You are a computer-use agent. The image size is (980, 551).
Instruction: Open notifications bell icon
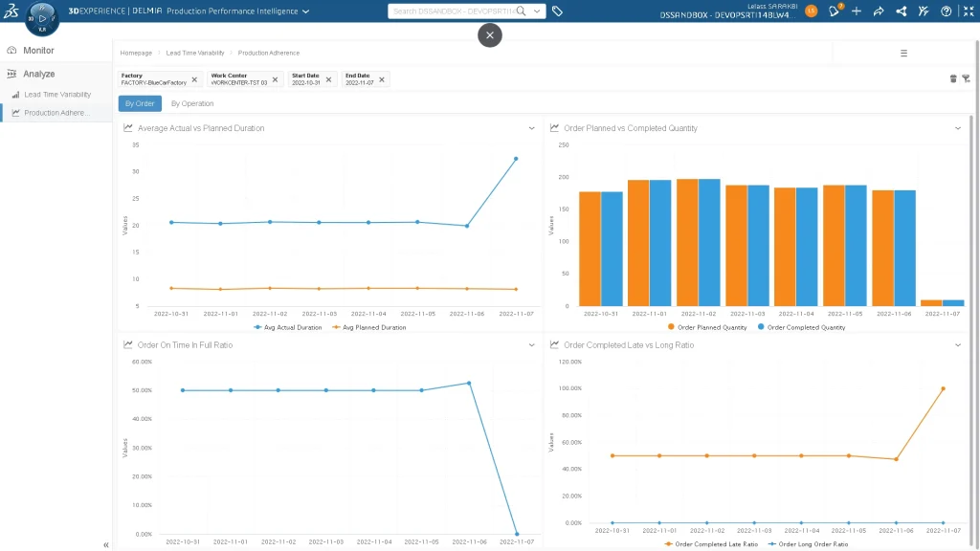pos(834,11)
